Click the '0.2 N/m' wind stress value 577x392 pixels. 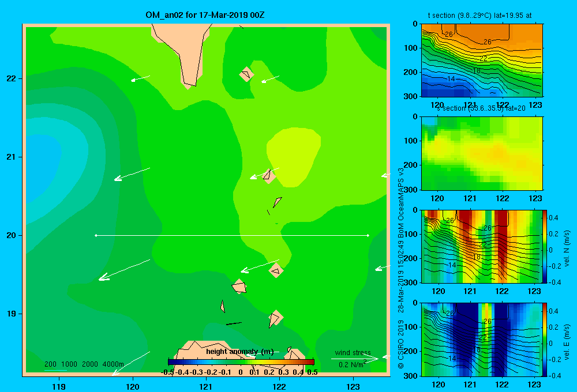tap(351, 365)
